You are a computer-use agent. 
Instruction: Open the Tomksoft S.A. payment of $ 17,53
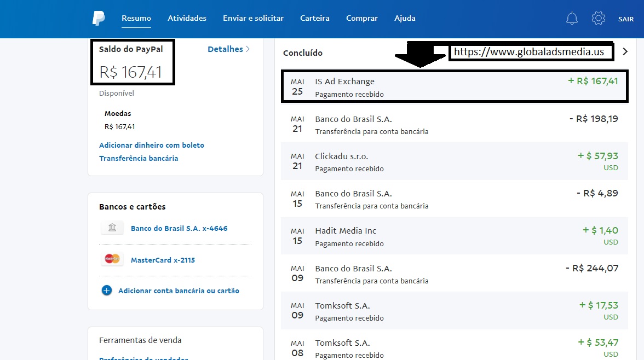(x=455, y=311)
